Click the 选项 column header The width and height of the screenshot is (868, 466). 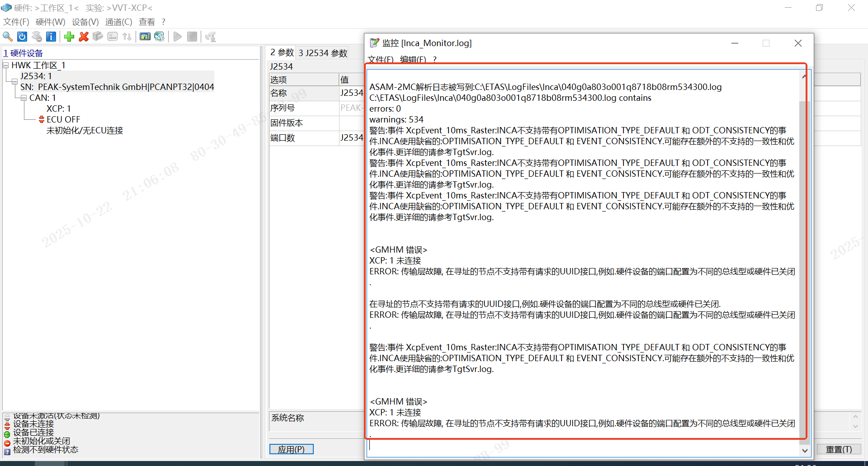point(304,80)
